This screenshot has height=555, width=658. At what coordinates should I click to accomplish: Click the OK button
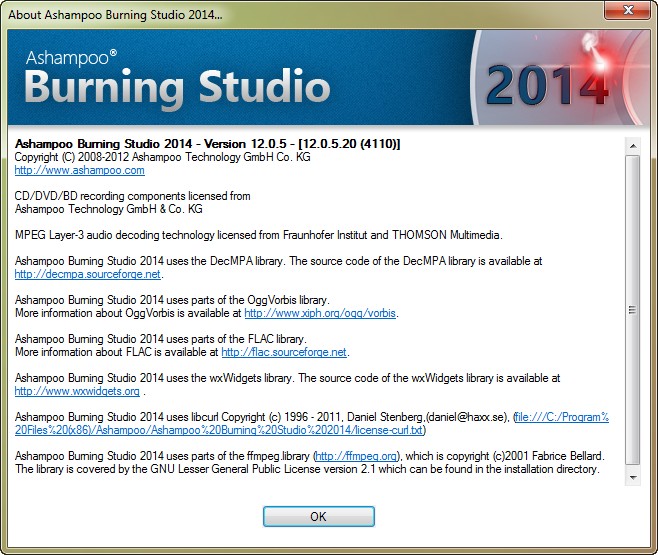pyautogui.click(x=319, y=516)
